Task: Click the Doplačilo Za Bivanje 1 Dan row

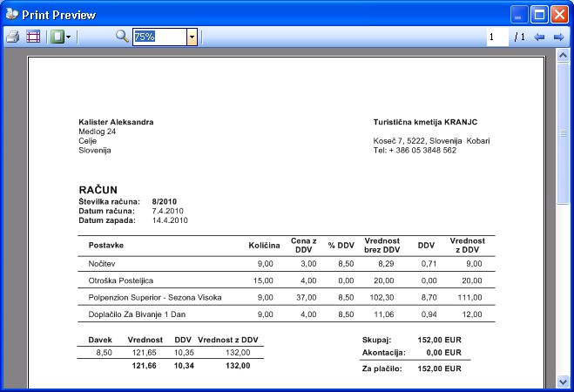Action: point(287,314)
